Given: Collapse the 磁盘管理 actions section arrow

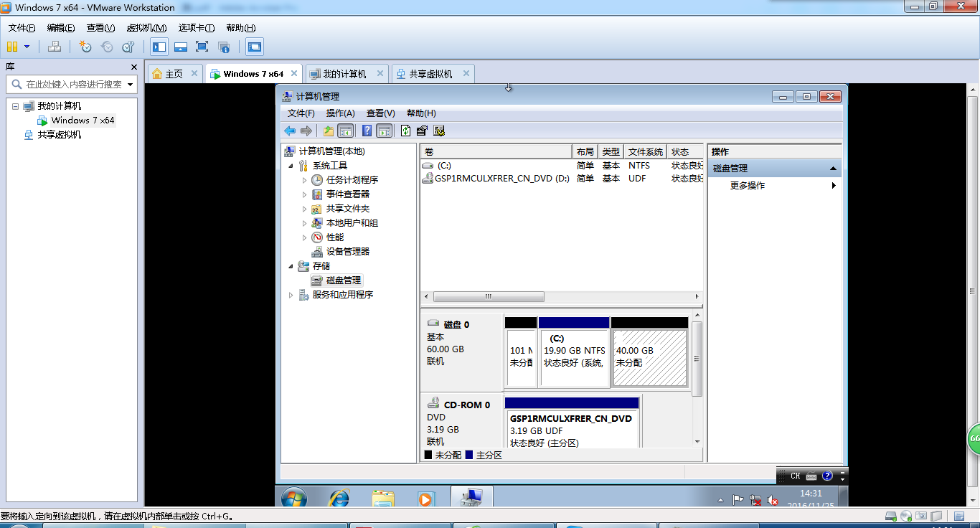Looking at the screenshot, I should (833, 169).
